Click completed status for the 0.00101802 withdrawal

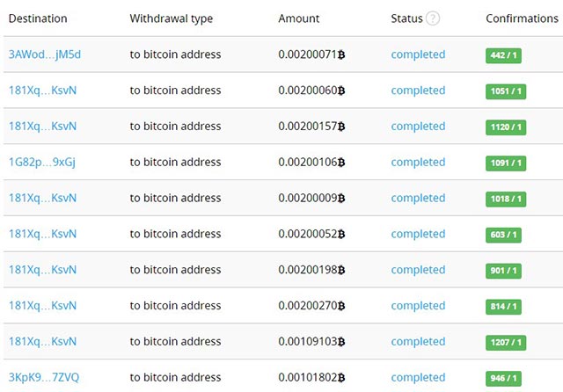[418, 378]
